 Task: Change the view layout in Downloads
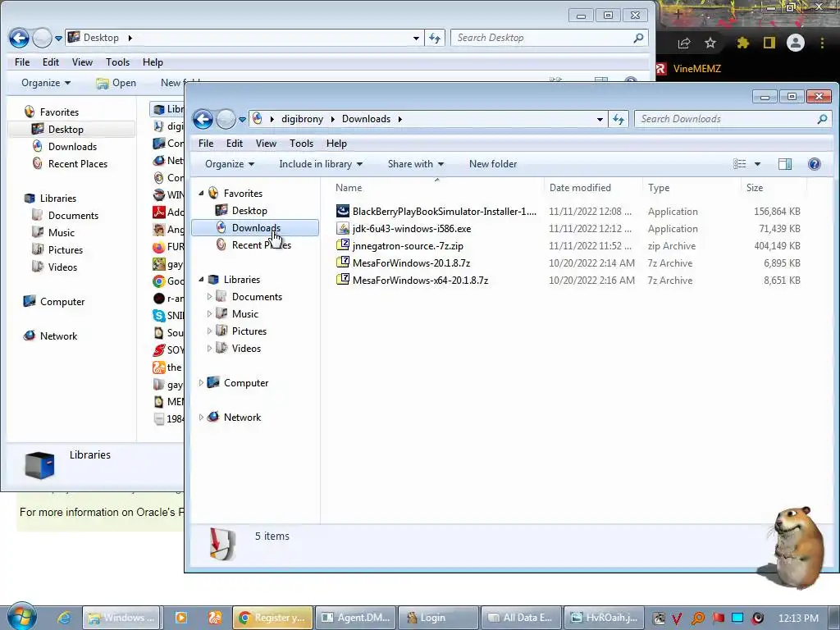[x=740, y=164]
